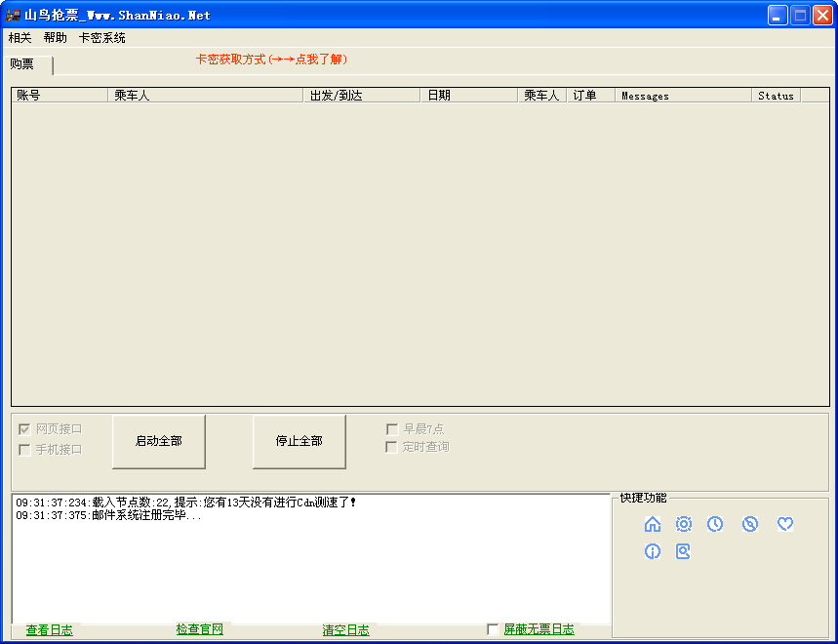Toggle the 手机接口 checkbox

pyautogui.click(x=24, y=450)
